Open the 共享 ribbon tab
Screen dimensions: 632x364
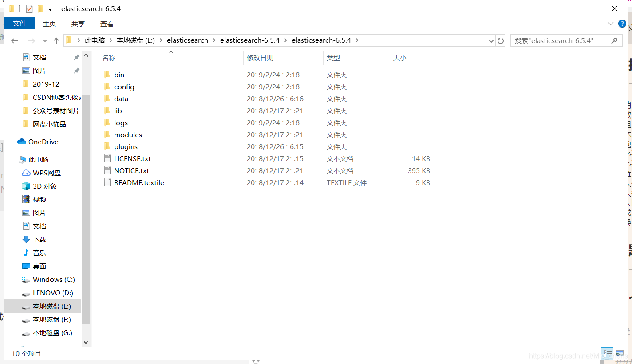(x=78, y=24)
